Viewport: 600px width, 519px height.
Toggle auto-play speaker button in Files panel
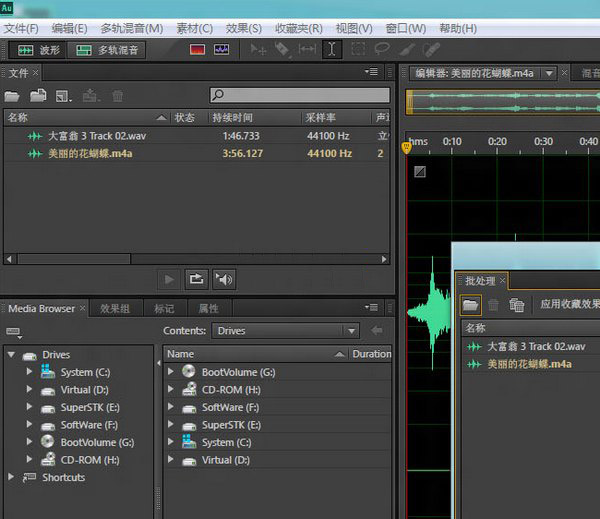tap(224, 279)
